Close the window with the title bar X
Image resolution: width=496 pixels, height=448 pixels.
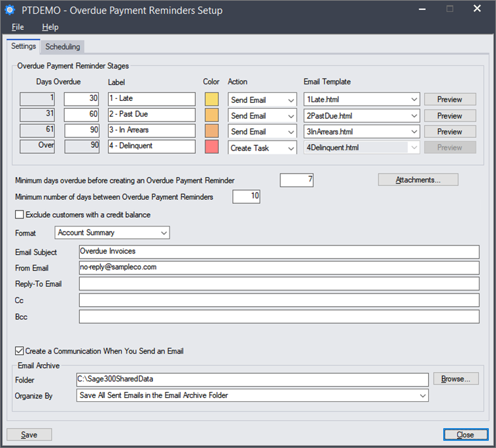(x=477, y=10)
